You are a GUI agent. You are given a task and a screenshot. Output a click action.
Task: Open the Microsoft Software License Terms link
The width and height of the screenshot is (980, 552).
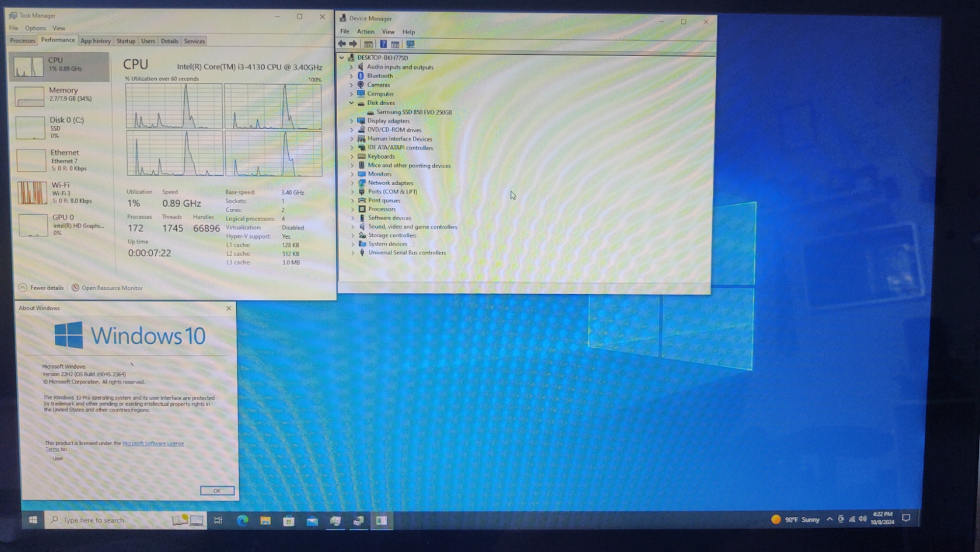pos(153,443)
